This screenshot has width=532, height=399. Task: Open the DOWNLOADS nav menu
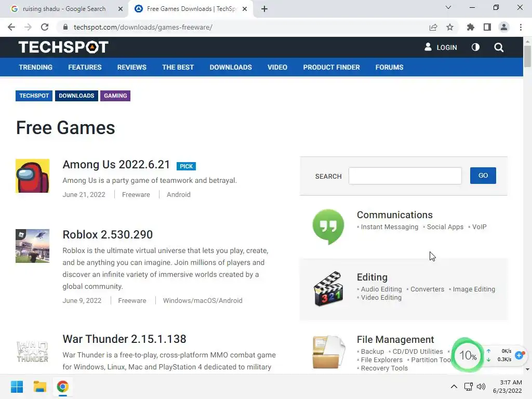231,67
